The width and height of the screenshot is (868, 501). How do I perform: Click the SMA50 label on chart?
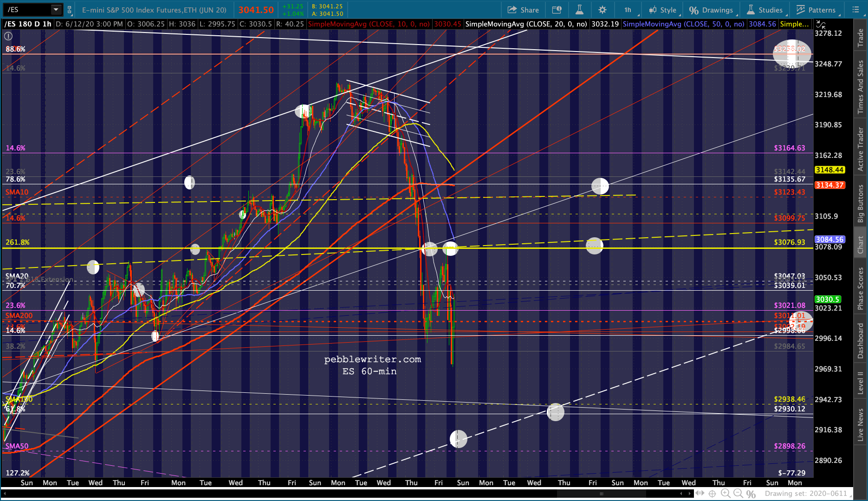click(x=17, y=446)
